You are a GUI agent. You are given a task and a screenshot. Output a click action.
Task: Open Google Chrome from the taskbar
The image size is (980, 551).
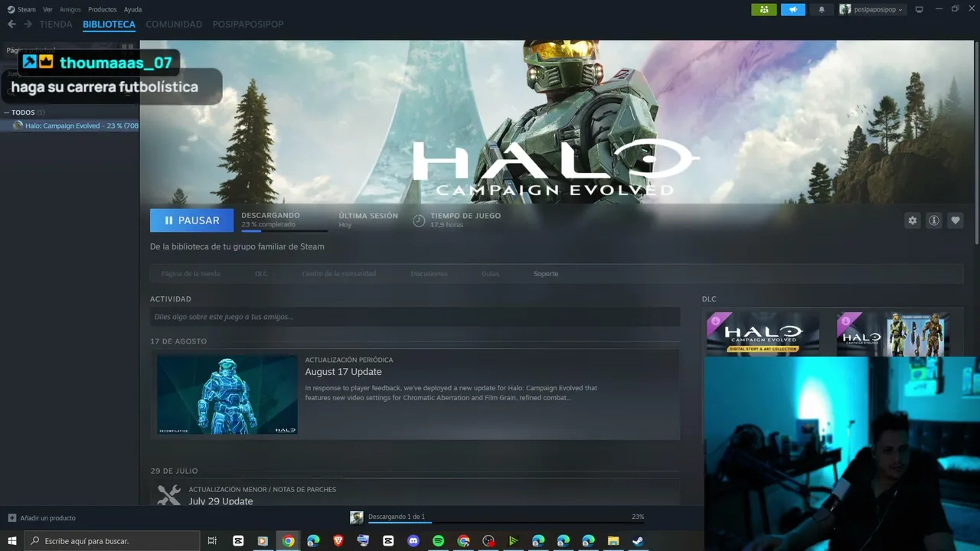point(288,541)
